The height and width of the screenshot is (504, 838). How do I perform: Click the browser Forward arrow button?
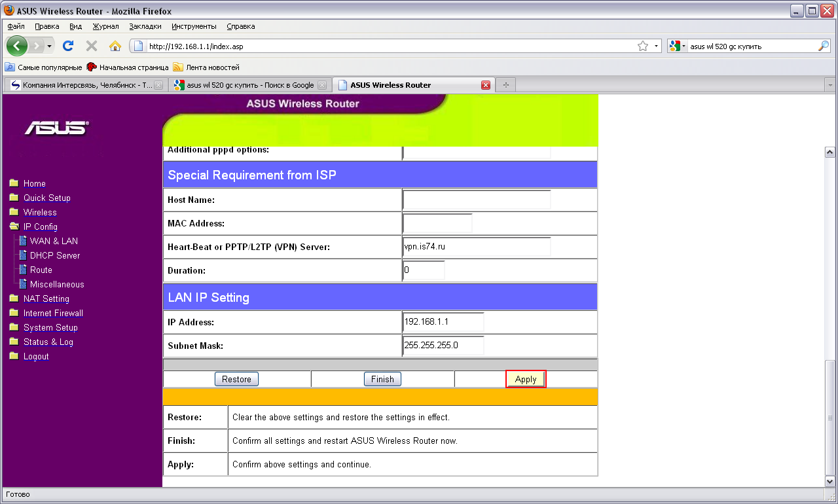[x=37, y=46]
